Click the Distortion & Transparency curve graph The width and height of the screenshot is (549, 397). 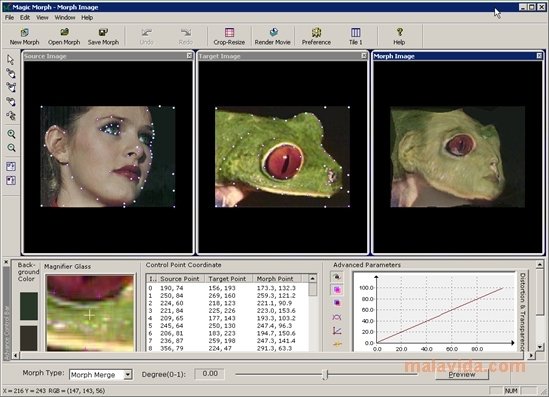[434, 312]
